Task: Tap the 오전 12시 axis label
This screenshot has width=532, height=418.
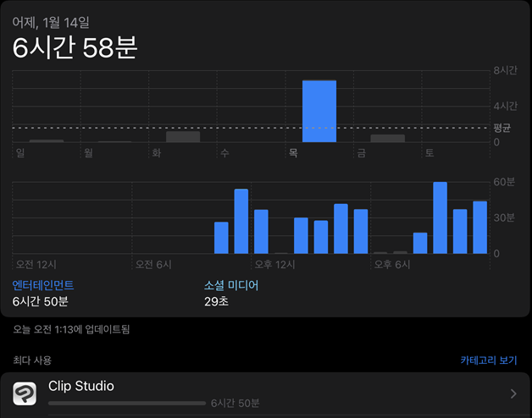Action: (36, 265)
